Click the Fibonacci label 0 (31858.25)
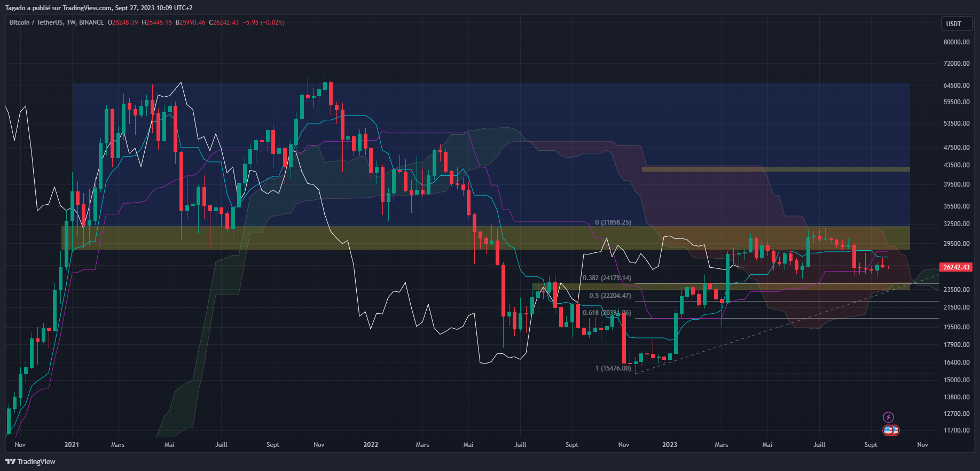980x471 pixels. pos(613,222)
